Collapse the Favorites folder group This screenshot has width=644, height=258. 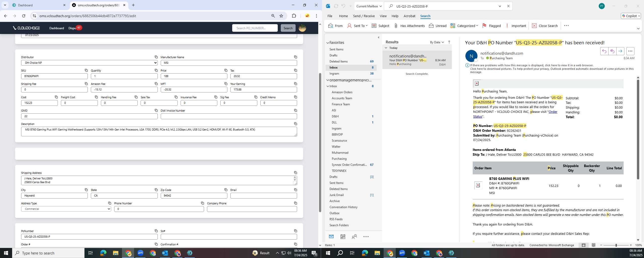[328, 43]
